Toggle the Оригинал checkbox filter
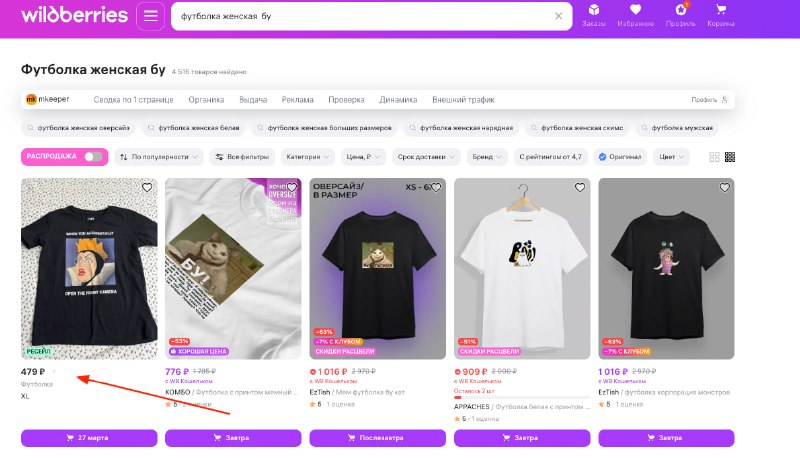 tap(620, 157)
